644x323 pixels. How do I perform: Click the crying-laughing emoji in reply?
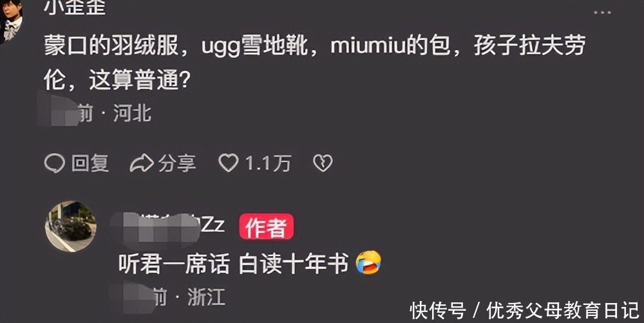click(x=368, y=263)
